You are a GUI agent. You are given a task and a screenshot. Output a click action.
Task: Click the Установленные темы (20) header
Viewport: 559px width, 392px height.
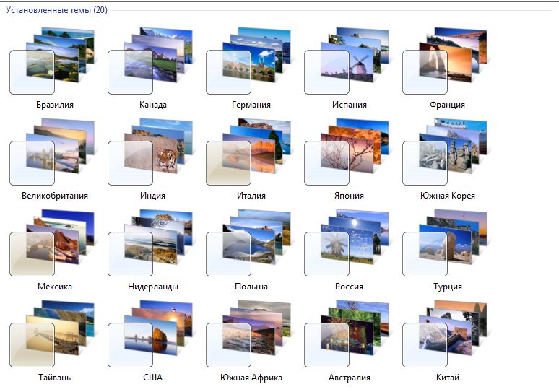56,10
